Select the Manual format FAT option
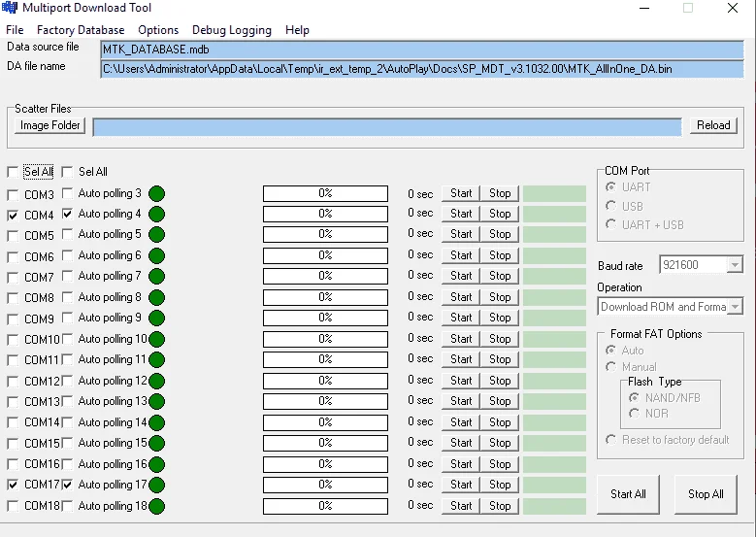The height and width of the screenshot is (537, 756). pyautogui.click(x=610, y=367)
